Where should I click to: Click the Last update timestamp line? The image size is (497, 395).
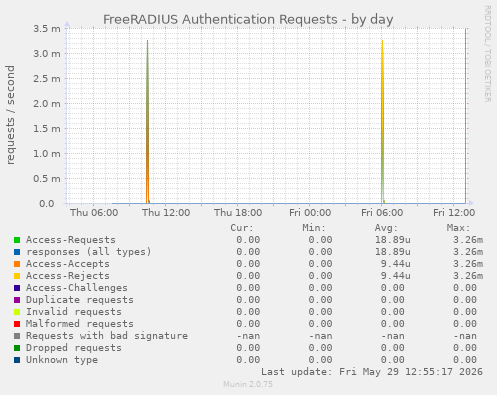click(372, 372)
